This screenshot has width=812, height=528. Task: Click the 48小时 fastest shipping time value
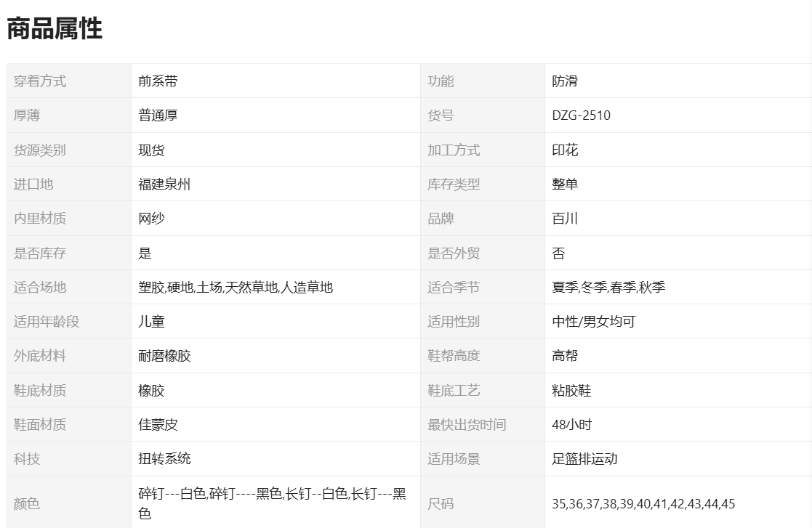point(571,425)
